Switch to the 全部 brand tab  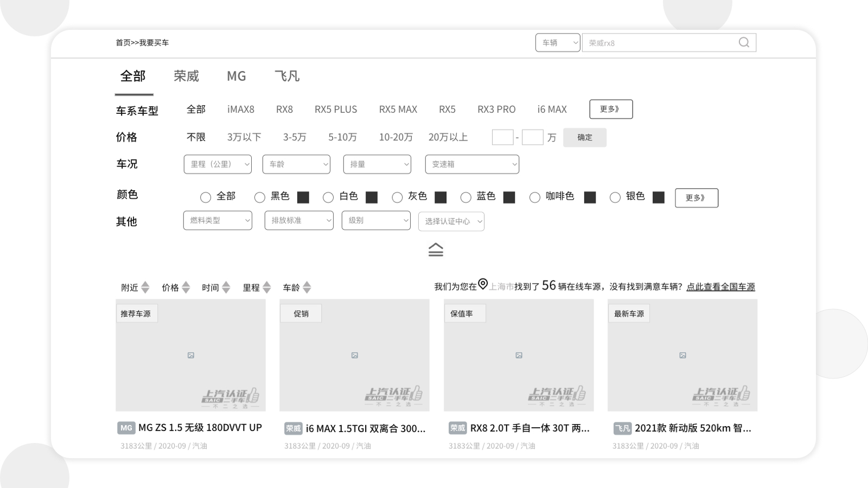[133, 76]
